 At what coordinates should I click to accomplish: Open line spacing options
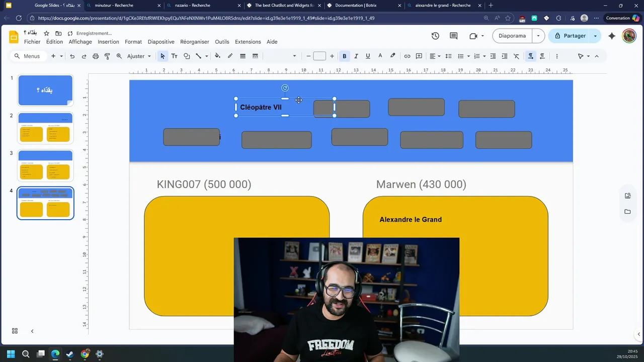pos(448,56)
